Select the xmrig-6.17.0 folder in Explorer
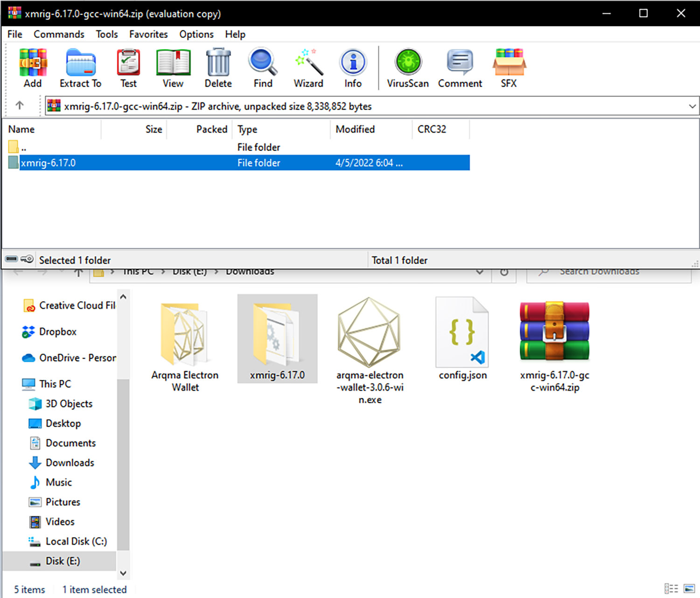 pyautogui.click(x=277, y=339)
